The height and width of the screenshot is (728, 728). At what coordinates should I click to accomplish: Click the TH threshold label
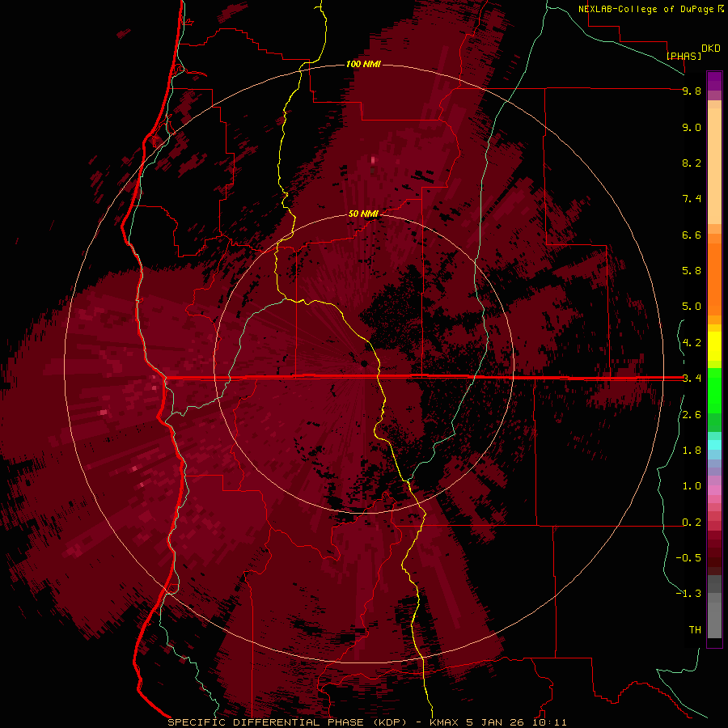(x=695, y=630)
